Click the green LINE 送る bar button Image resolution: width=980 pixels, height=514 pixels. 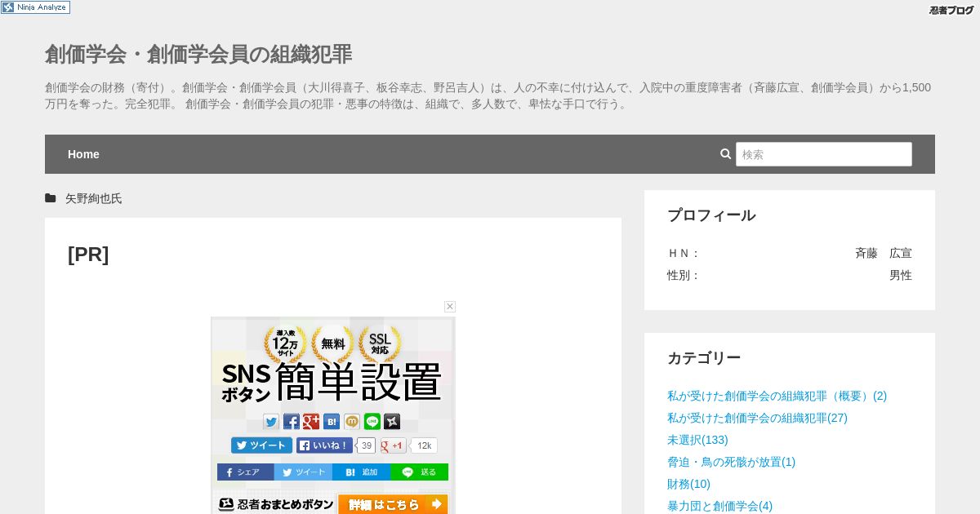click(419, 472)
